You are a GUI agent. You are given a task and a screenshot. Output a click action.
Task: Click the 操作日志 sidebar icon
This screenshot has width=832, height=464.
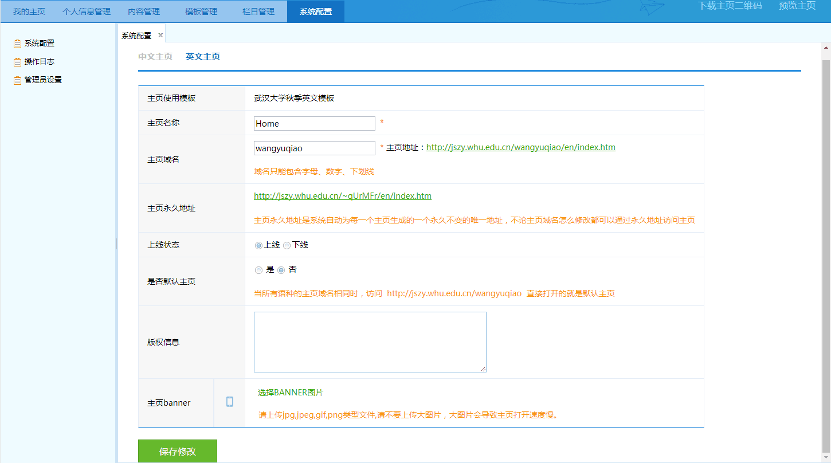pyautogui.click(x=18, y=62)
